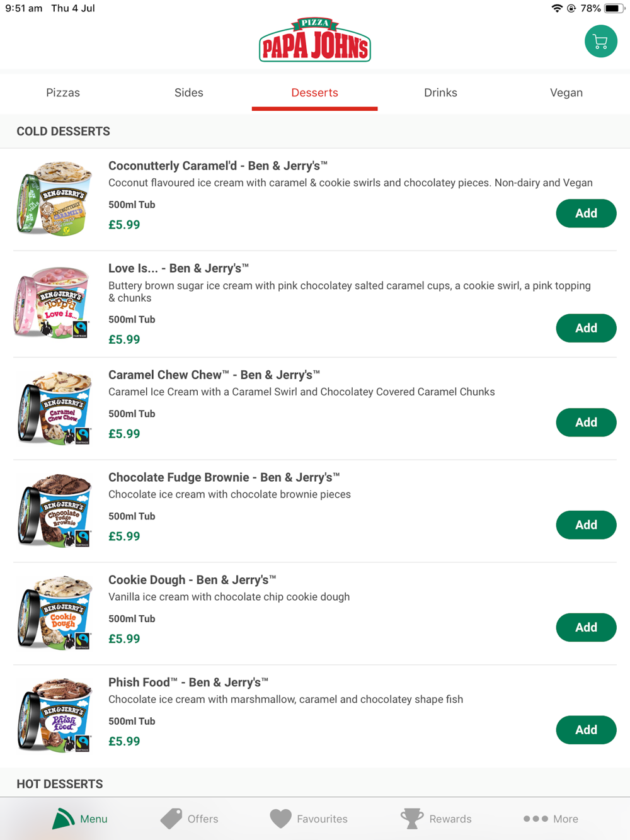Open the shopping cart

point(600,42)
